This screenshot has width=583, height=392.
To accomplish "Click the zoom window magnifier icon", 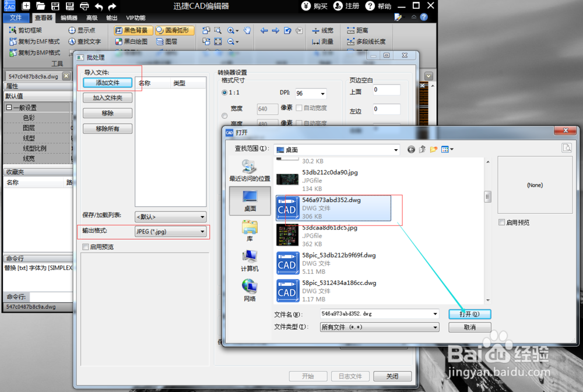I will [x=218, y=30].
